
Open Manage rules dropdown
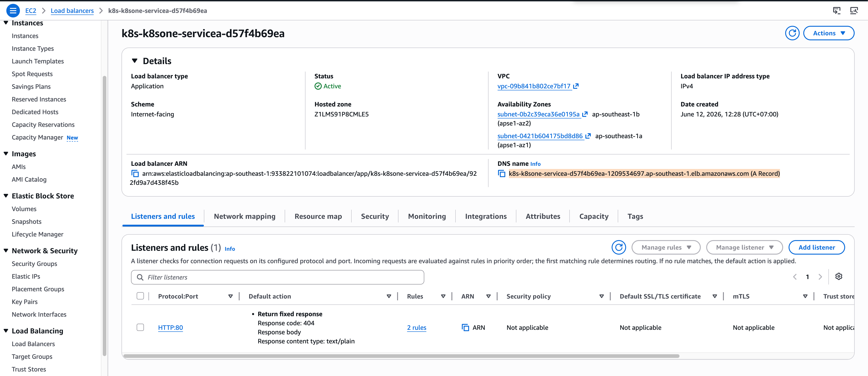(x=666, y=247)
